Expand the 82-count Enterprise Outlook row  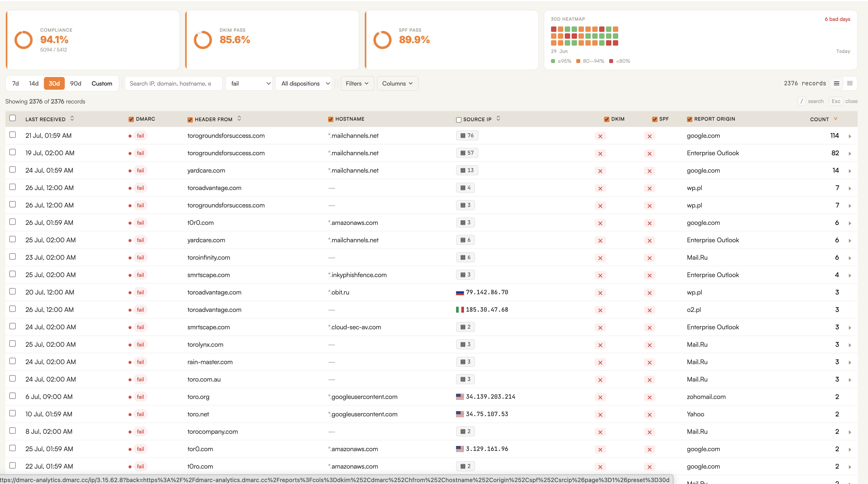(x=850, y=153)
